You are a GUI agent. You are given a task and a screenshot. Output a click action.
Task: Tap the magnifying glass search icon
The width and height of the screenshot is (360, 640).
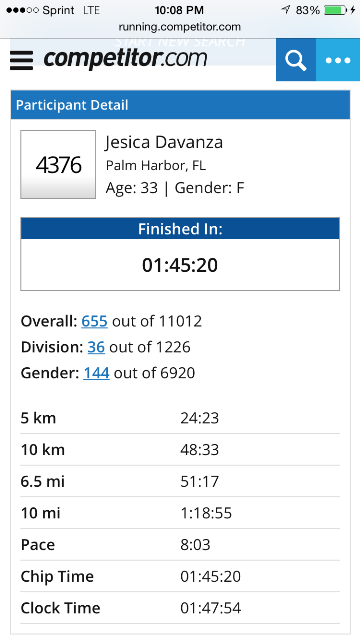click(296, 60)
